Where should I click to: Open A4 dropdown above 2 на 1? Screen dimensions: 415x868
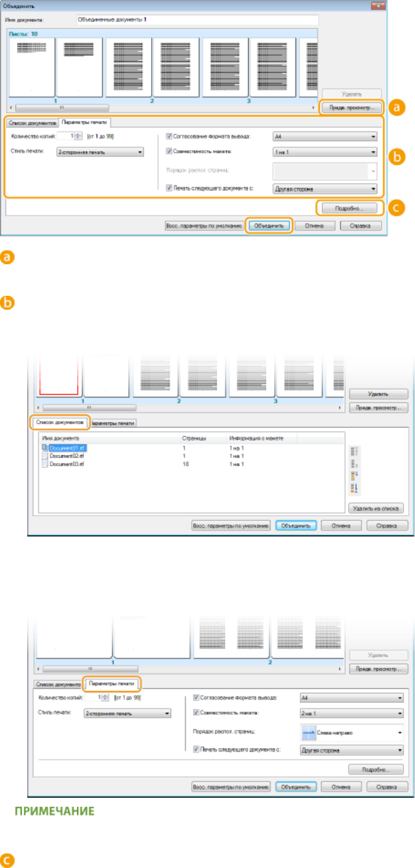[x=352, y=698]
